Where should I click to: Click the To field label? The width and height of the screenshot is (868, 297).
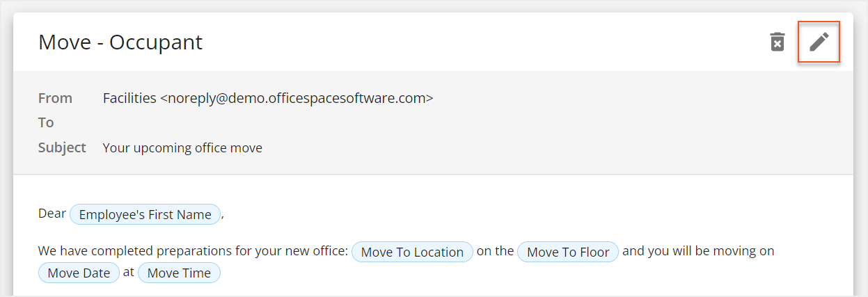(x=46, y=122)
